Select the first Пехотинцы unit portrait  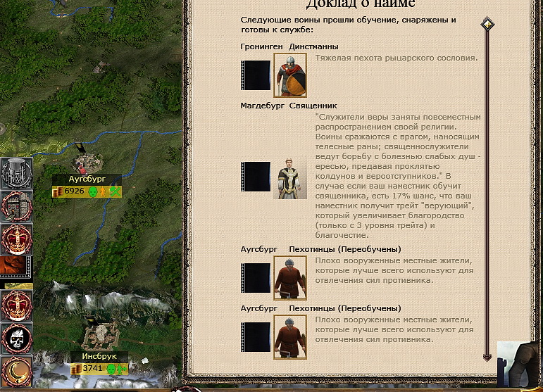pos(289,278)
